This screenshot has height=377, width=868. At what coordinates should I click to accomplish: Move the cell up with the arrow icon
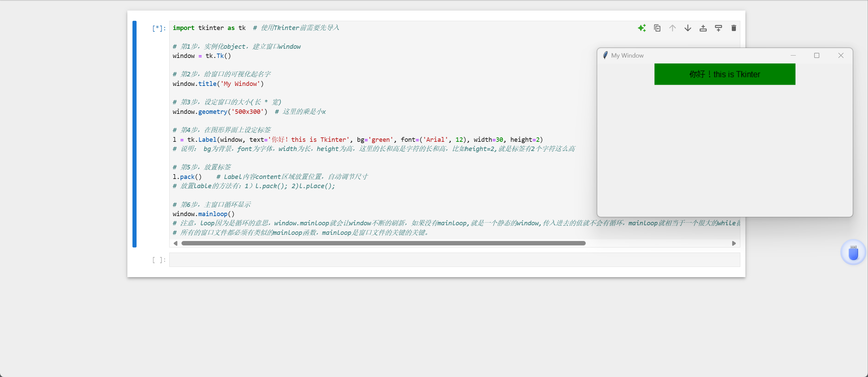pos(673,28)
